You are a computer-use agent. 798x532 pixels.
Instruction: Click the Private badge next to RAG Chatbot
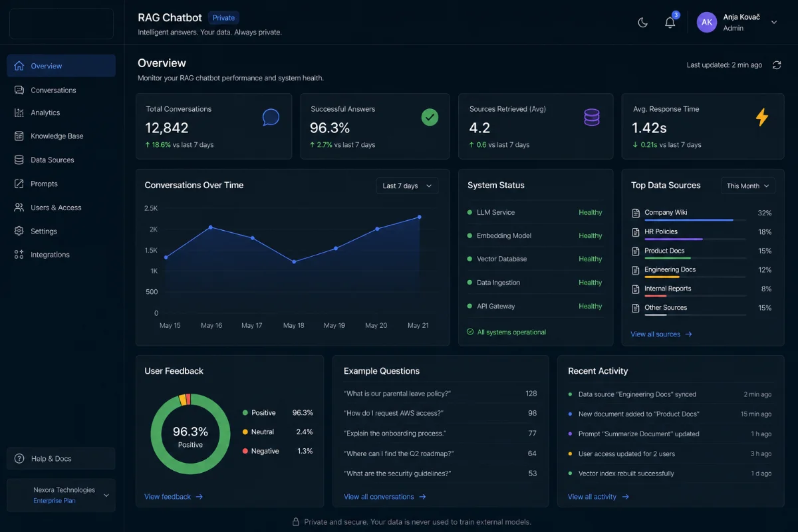pos(223,18)
